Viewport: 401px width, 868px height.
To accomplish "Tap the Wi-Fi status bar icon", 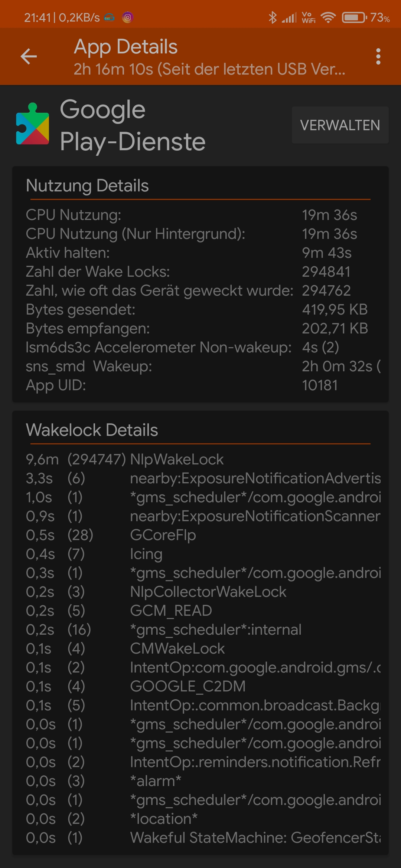I will click(328, 17).
